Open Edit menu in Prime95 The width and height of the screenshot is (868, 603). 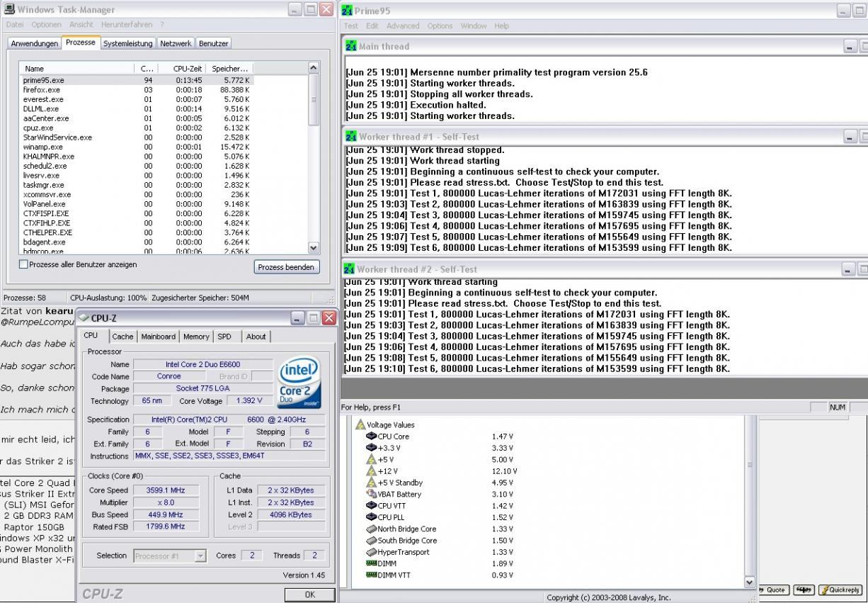click(372, 26)
